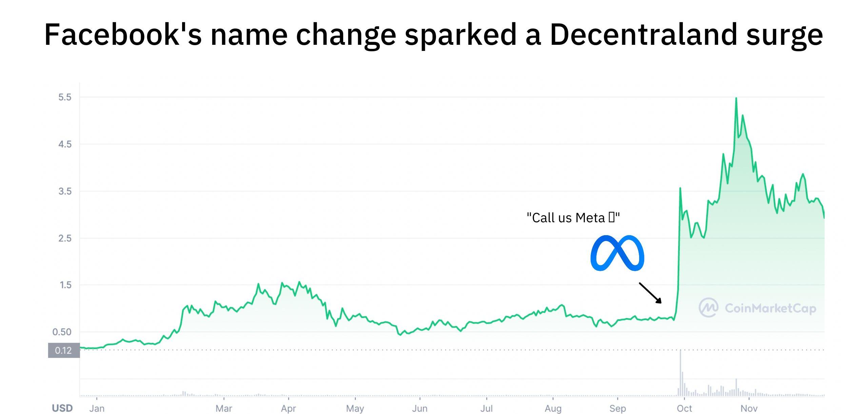This screenshot has width=868, height=414.
Task: Select the Jan label on the time axis
Action: click(97, 408)
